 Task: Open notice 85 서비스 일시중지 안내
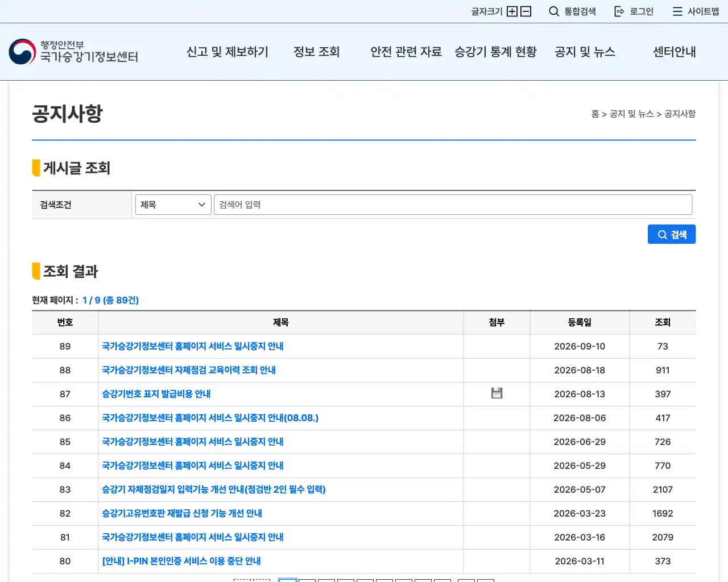(193, 442)
